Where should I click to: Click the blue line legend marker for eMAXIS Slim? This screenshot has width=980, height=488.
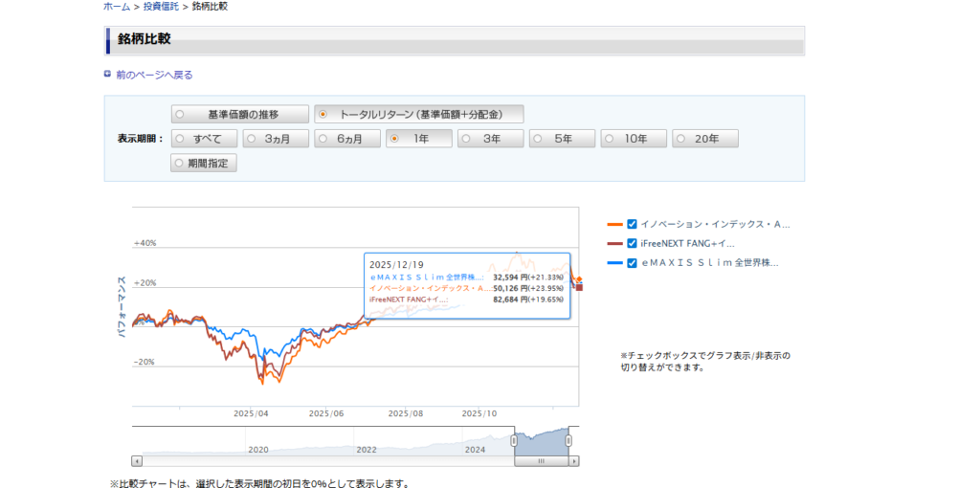click(614, 262)
